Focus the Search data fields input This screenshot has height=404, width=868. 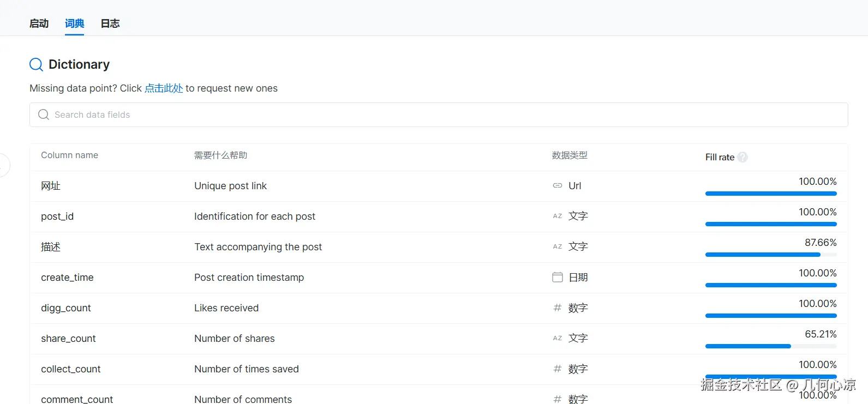click(436, 114)
